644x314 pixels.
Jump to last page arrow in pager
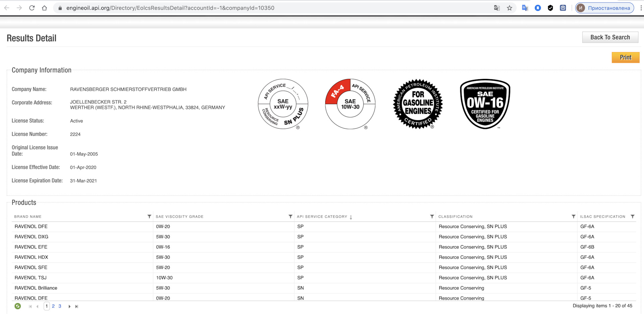tap(77, 306)
